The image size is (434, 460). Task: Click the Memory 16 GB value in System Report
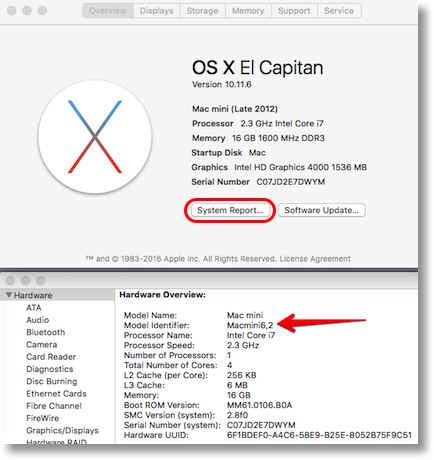[x=239, y=395]
